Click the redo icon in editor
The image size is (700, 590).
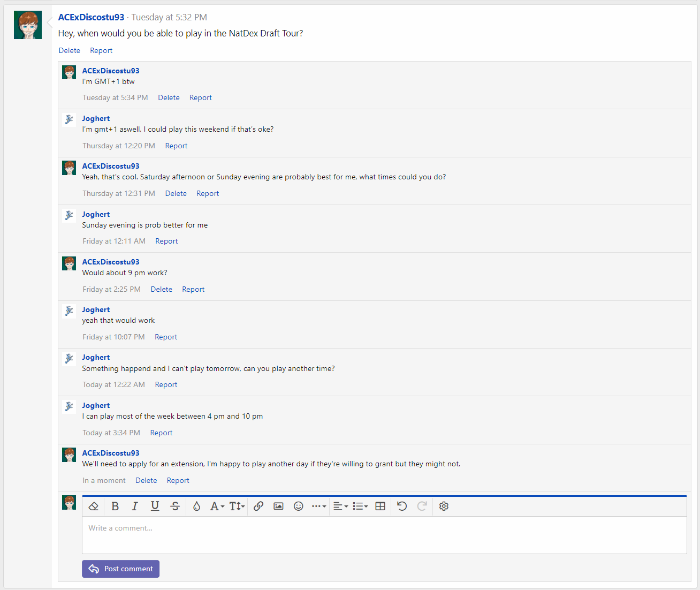(x=422, y=506)
